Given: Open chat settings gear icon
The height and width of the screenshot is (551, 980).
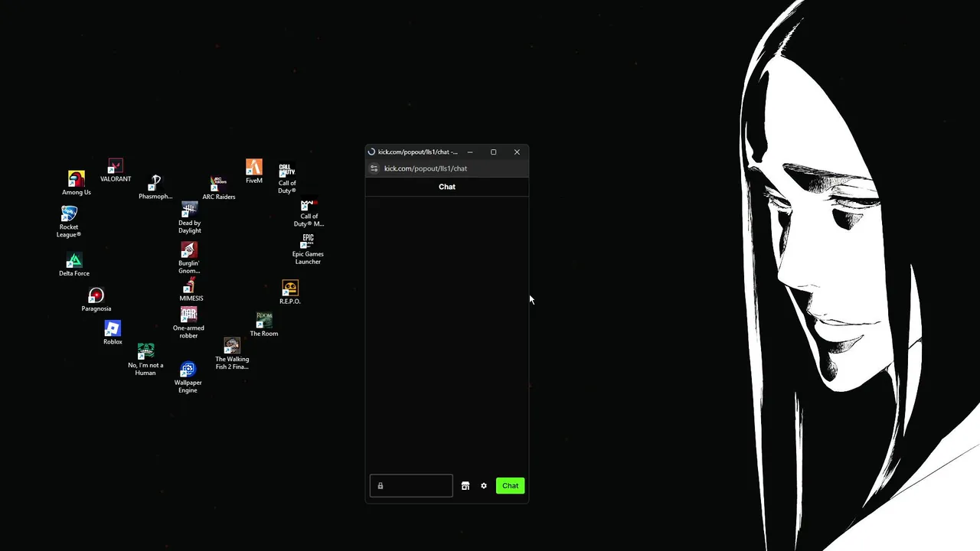Looking at the screenshot, I should pyautogui.click(x=484, y=486).
